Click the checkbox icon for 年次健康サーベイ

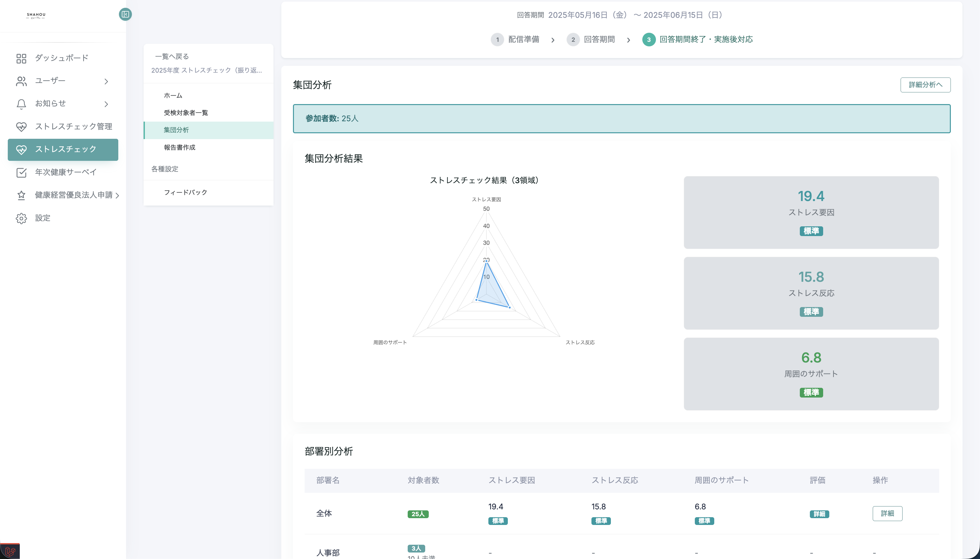[21, 172]
